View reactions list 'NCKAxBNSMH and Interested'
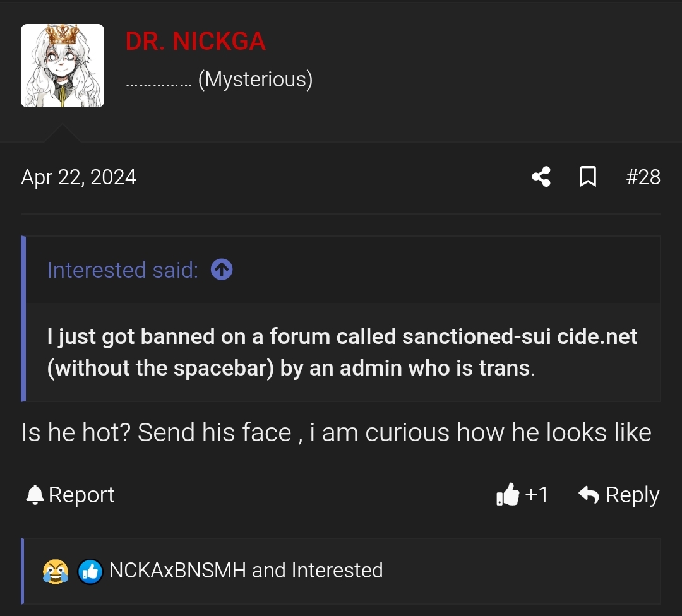 pyautogui.click(x=246, y=571)
